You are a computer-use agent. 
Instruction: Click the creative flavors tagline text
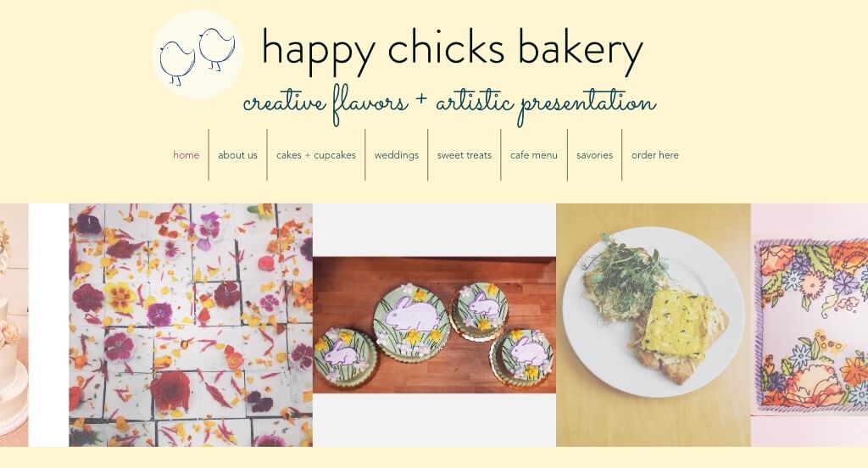[x=449, y=103]
